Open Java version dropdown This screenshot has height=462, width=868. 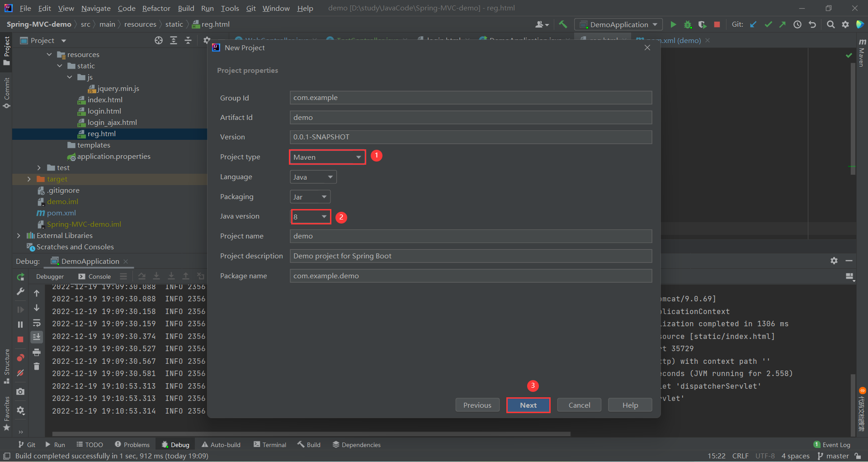click(x=311, y=217)
